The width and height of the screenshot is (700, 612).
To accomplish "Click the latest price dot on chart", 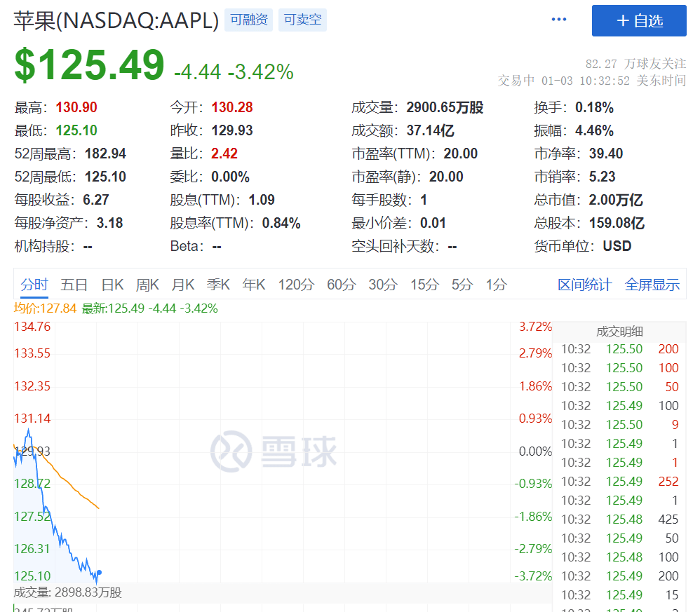I will point(99,572).
